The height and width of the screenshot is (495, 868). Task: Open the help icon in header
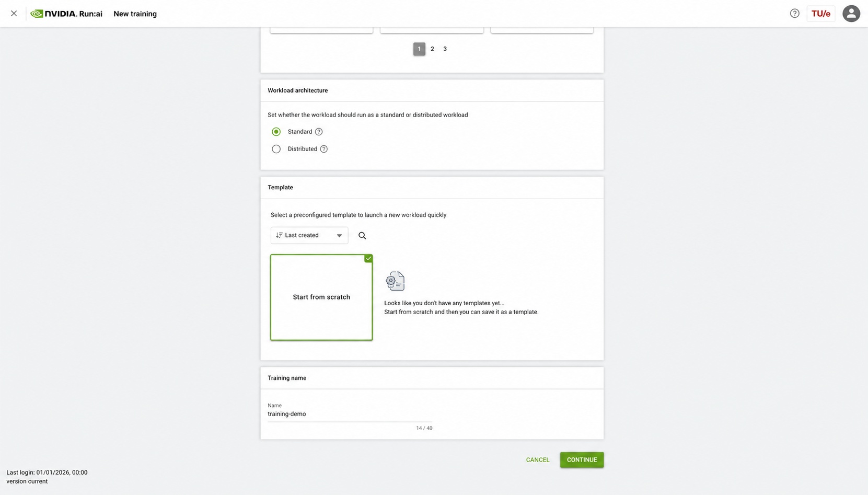(x=794, y=14)
